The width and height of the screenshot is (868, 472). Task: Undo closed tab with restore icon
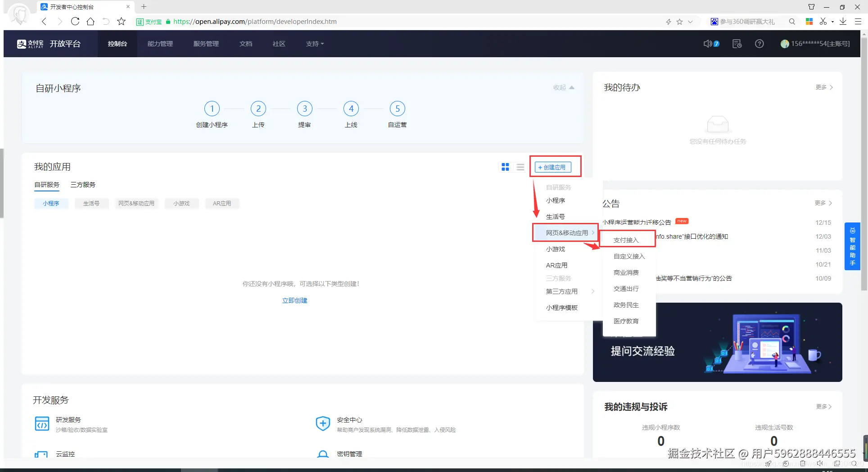pyautogui.click(x=106, y=21)
